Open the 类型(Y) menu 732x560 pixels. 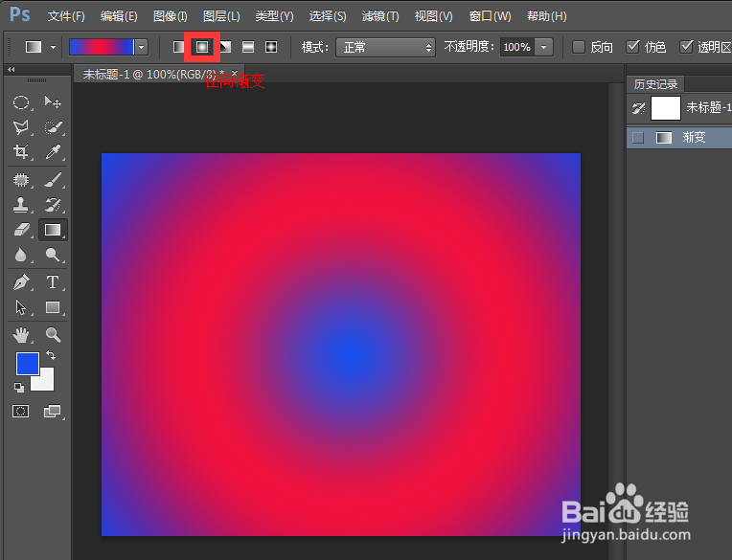click(x=274, y=16)
